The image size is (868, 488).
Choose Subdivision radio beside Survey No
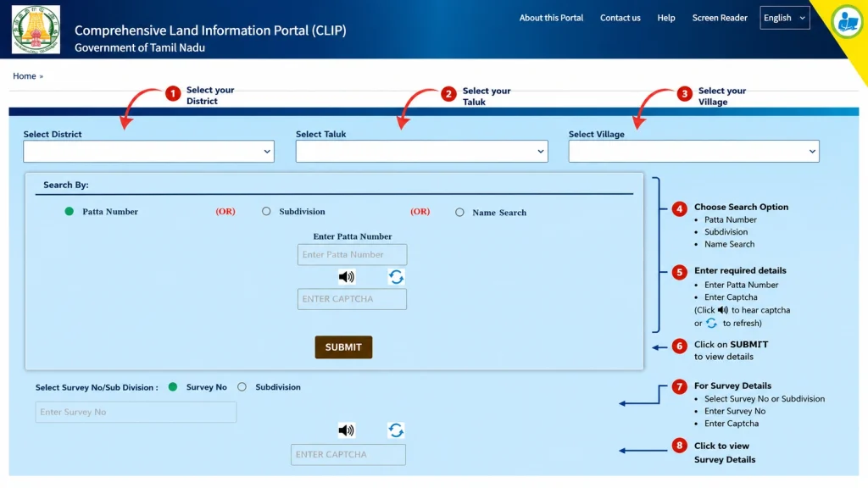coord(242,386)
